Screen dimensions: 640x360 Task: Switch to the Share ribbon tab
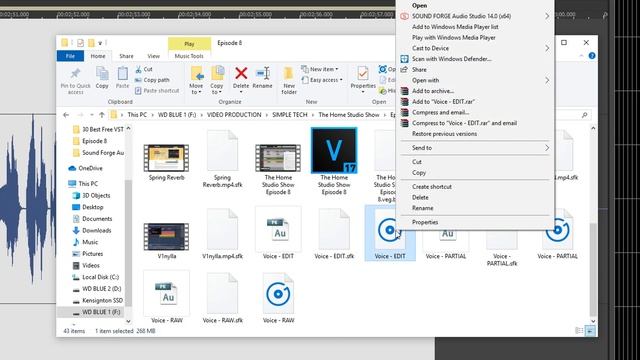tap(126, 56)
